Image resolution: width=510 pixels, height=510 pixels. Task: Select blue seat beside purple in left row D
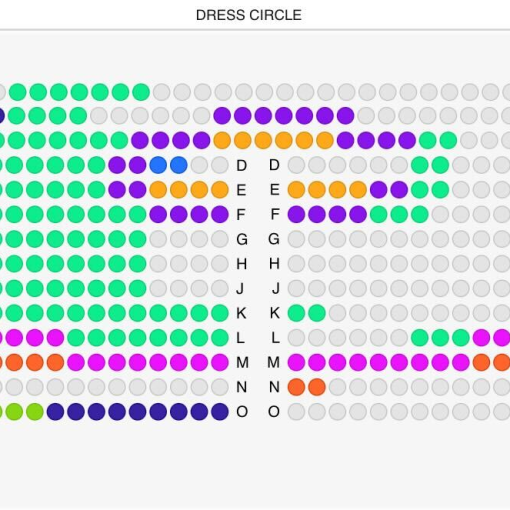pyautogui.click(x=158, y=165)
